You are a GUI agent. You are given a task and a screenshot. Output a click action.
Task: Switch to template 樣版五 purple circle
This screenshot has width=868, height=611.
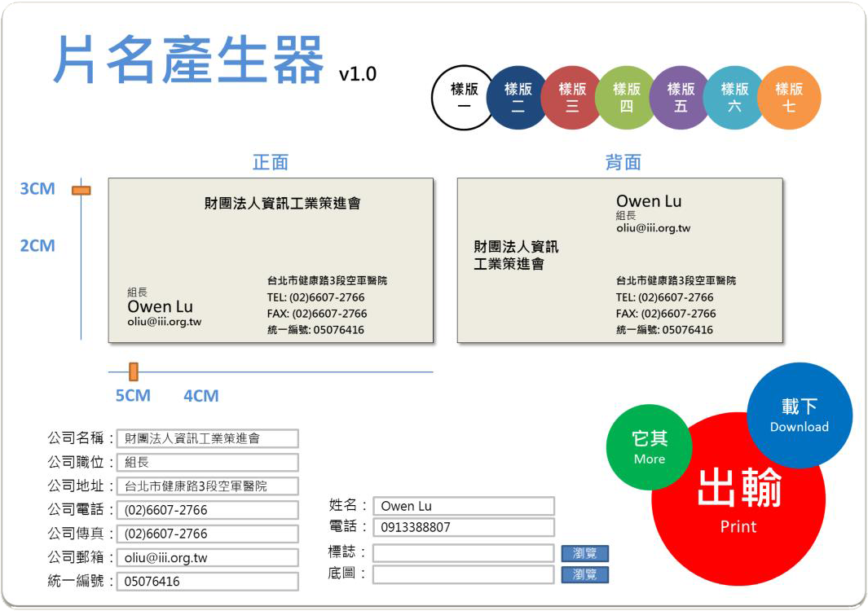click(x=681, y=98)
